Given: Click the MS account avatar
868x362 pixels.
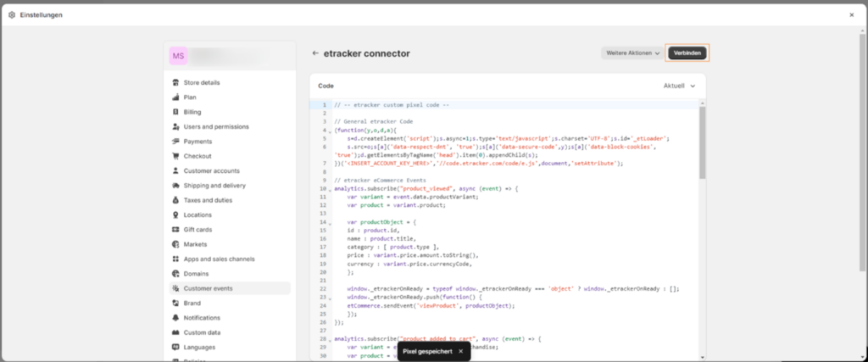Looking at the screenshot, I should (178, 56).
